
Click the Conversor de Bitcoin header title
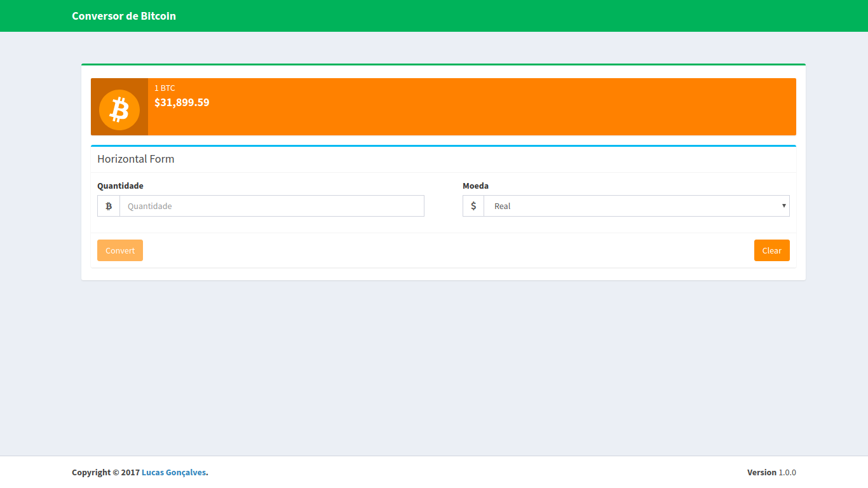pos(124,16)
